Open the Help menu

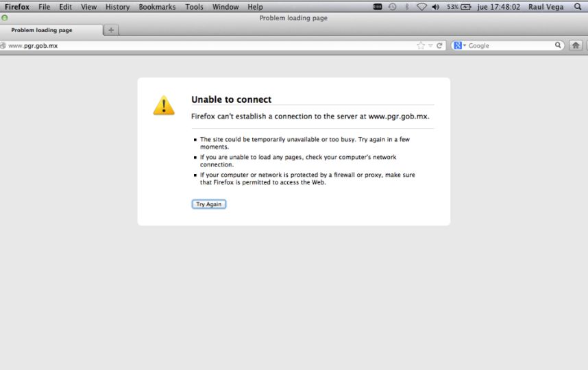tap(255, 7)
